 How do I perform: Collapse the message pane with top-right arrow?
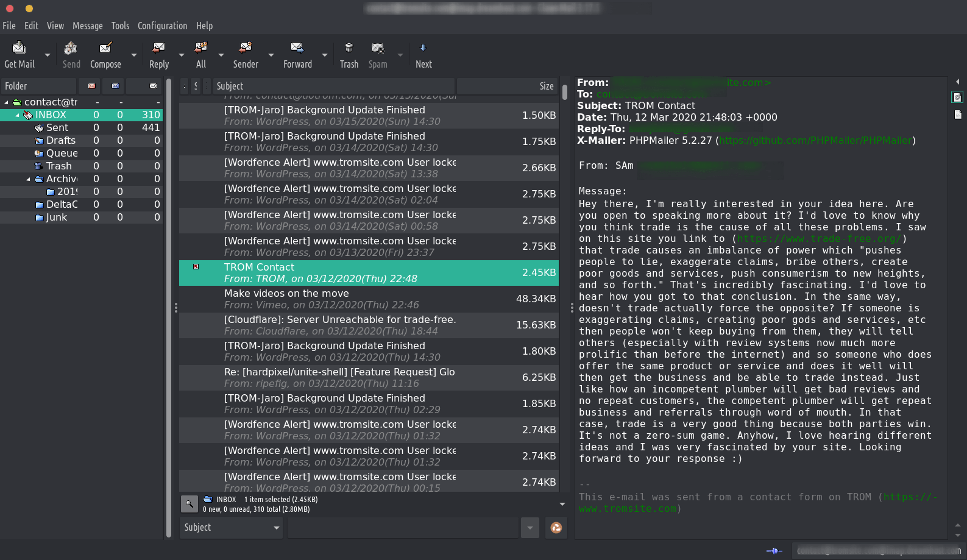(957, 82)
